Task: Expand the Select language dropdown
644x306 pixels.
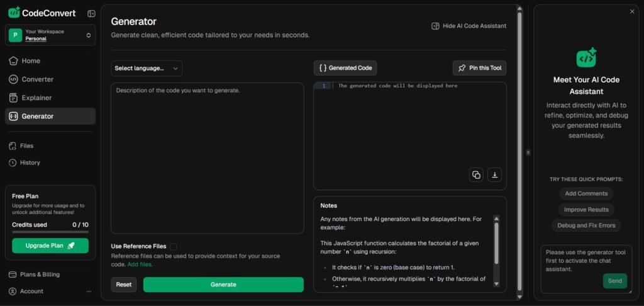Action: [x=147, y=68]
